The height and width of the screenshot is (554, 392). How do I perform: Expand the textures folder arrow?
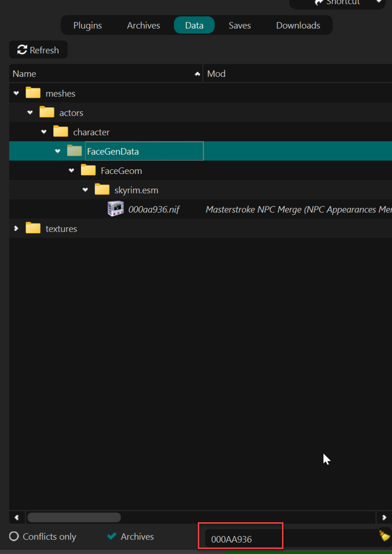pos(16,229)
